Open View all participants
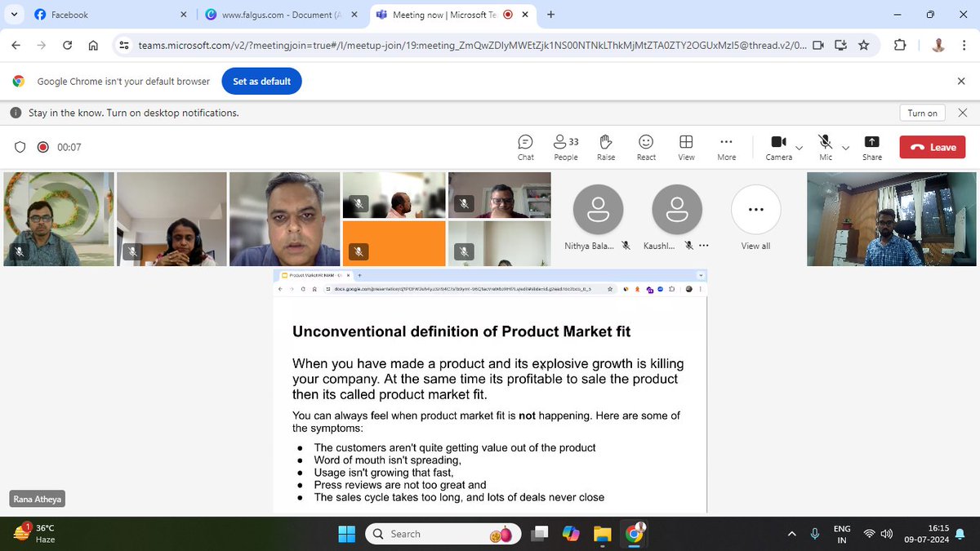Image resolution: width=980 pixels, height=551 pixels. coord(755,217)
